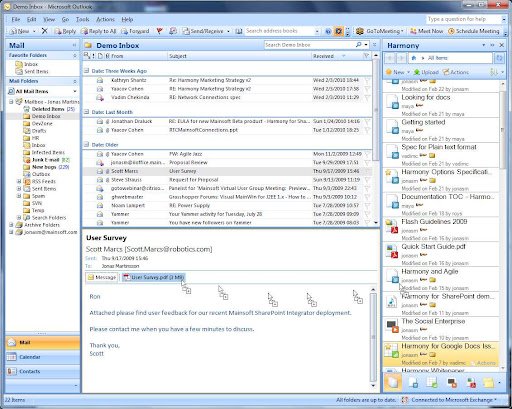Filter Harmony list by spreadsheets

tap(432, 383)
